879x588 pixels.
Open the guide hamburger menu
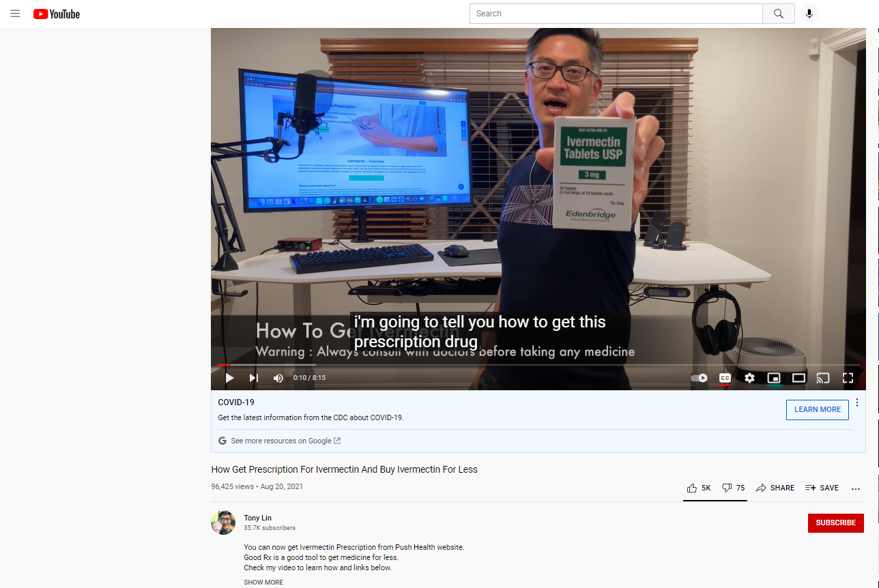pos(14,13)
